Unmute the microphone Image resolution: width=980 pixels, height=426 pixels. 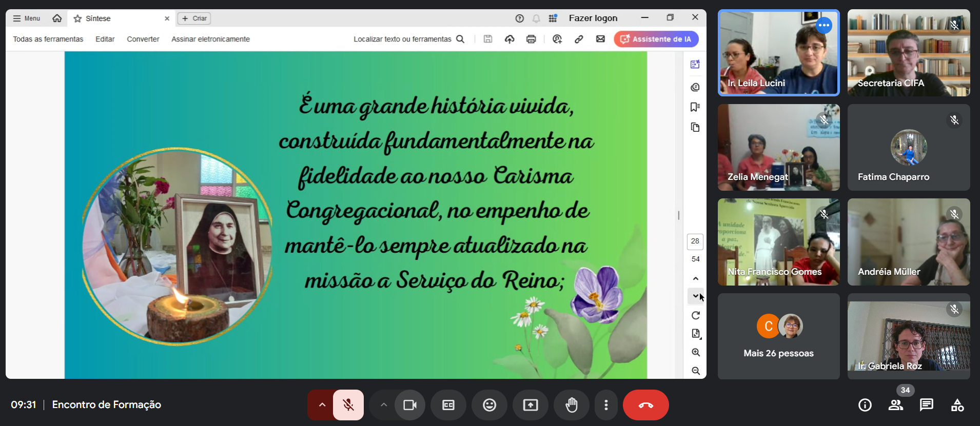(348, 405)
